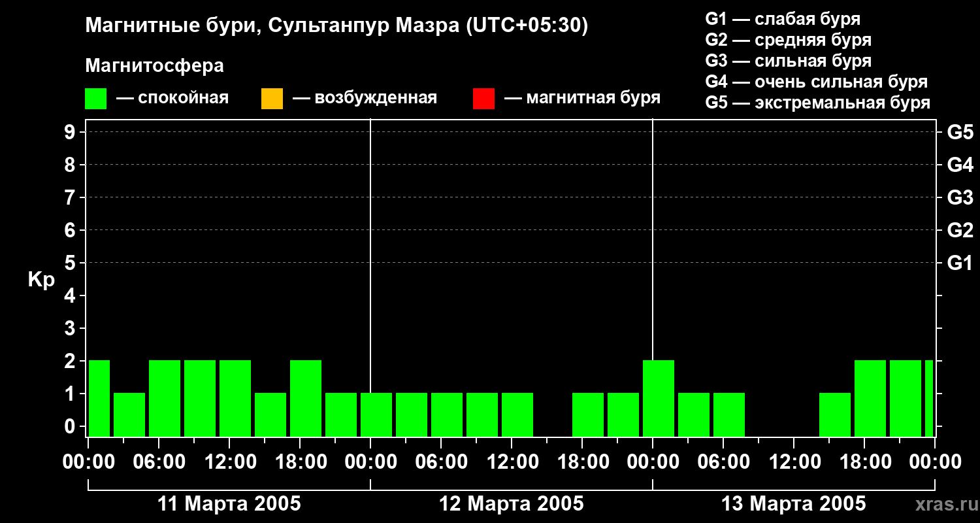980x523 pixels.
Task: Click the 'Kp' axis title
Action: (x=42, y=279)
